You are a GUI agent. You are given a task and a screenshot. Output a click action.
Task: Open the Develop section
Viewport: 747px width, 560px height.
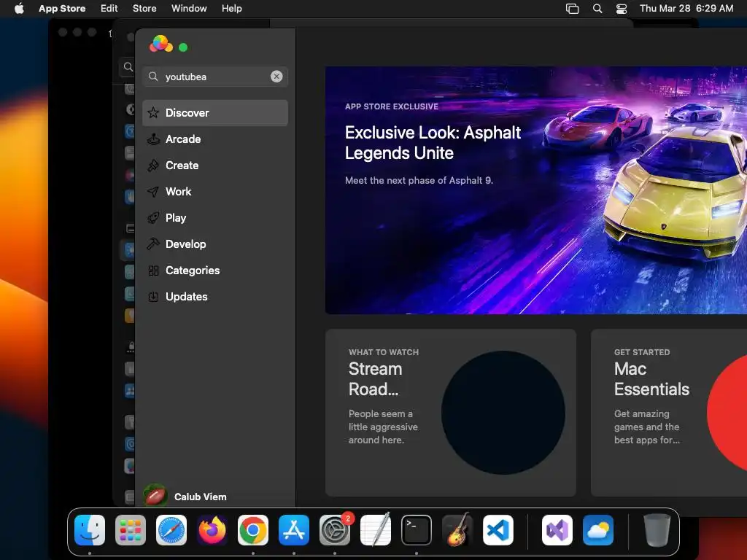[x=215, y=244]
